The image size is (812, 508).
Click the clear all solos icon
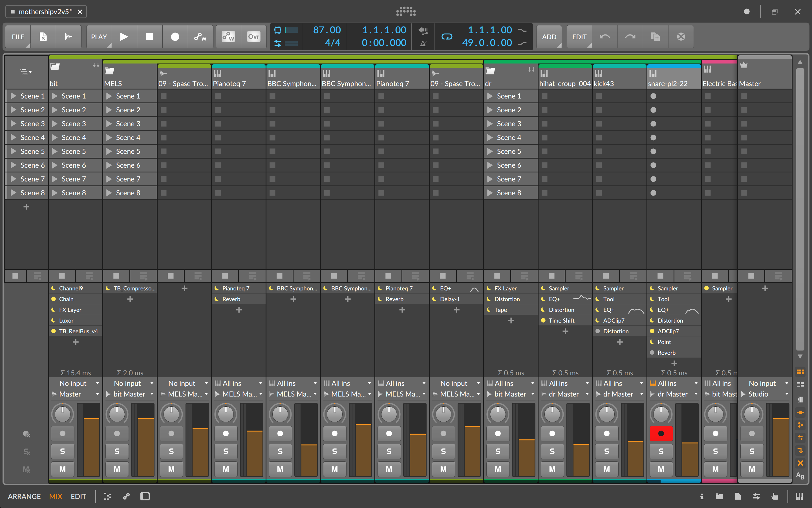tap(27, 452)
